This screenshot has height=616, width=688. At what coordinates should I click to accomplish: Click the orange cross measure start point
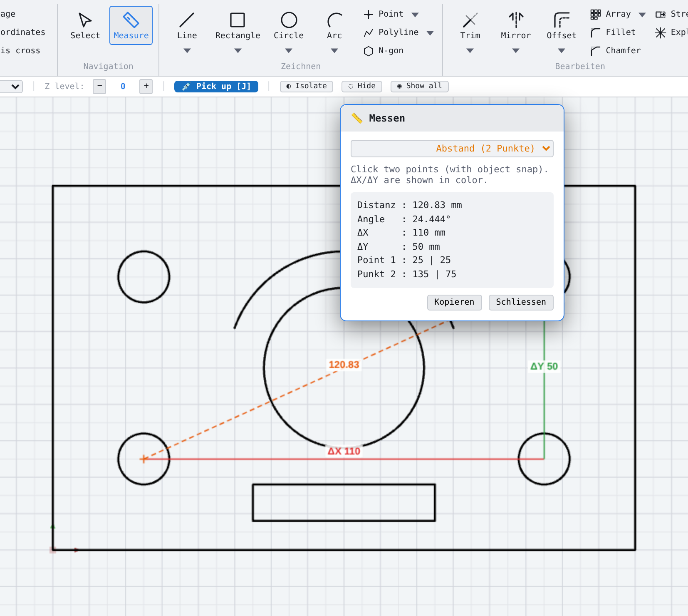point(144,459)
